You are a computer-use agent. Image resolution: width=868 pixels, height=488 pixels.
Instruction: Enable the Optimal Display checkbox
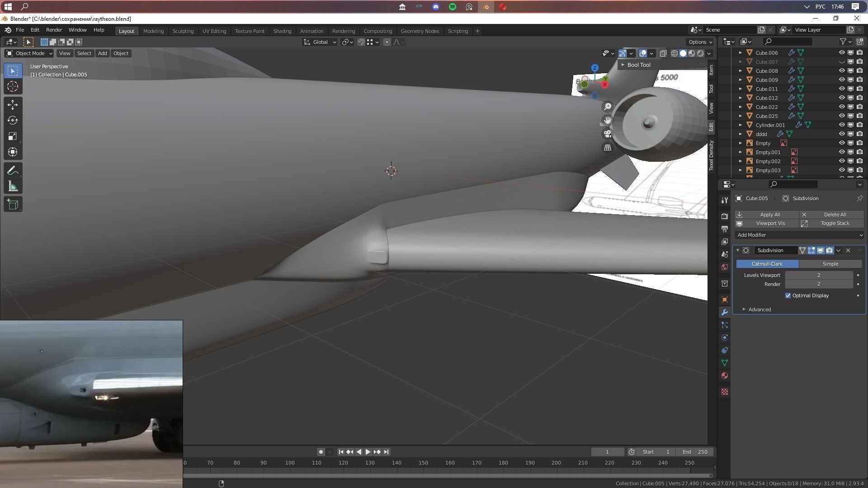point(788,296)
